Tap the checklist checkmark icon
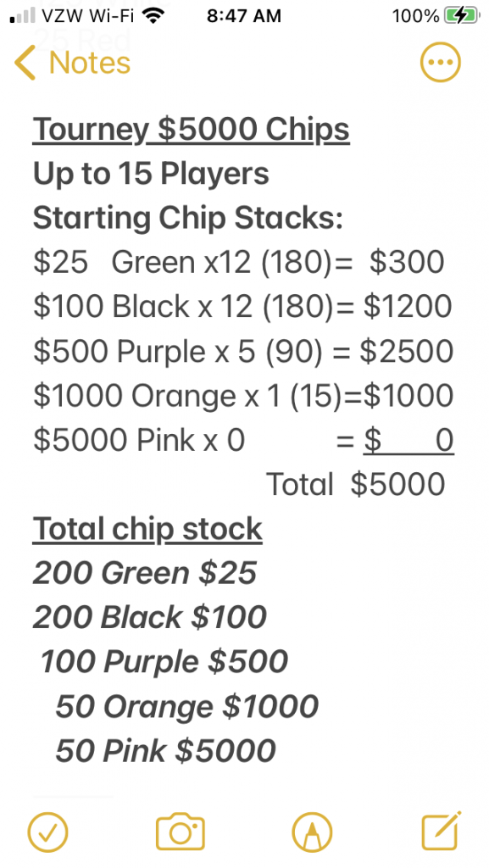The width and height of the screenshot is (489, 868). coord(48,832)
